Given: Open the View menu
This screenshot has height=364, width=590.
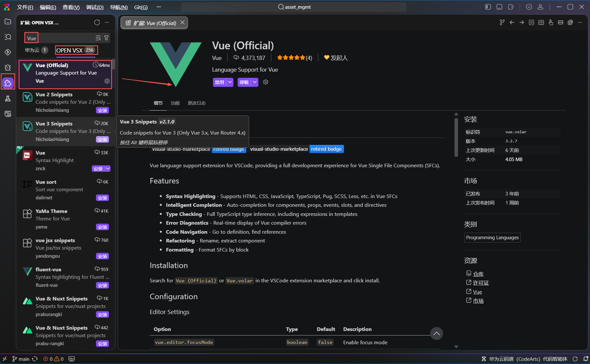Looking at the screenshot, I should tap(71, 7).
